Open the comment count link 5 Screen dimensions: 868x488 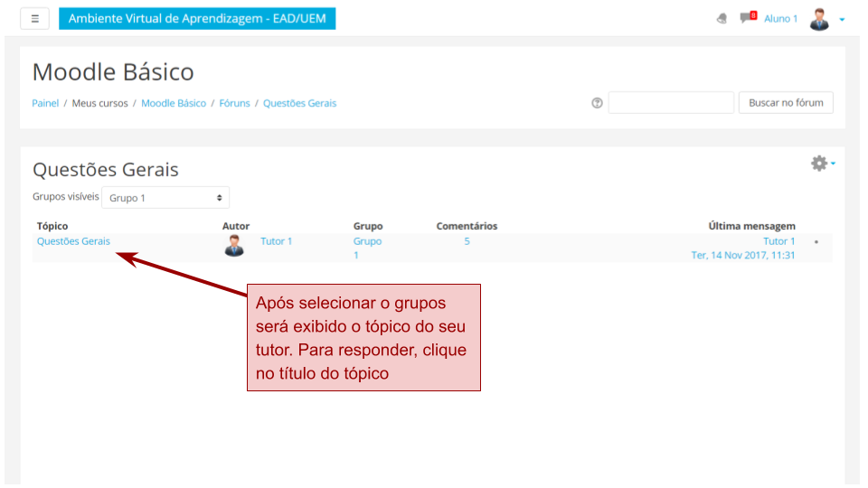pos(467,241)
